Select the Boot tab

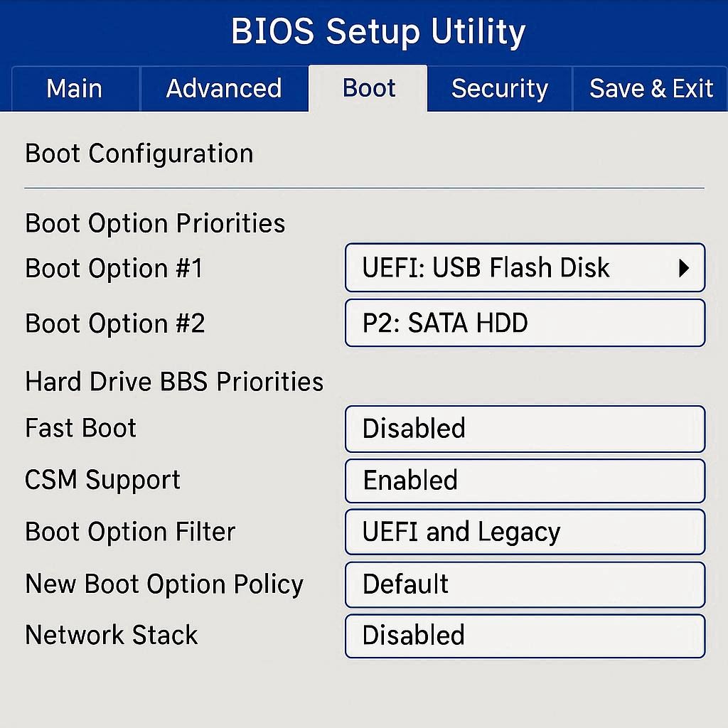(368, 89)
